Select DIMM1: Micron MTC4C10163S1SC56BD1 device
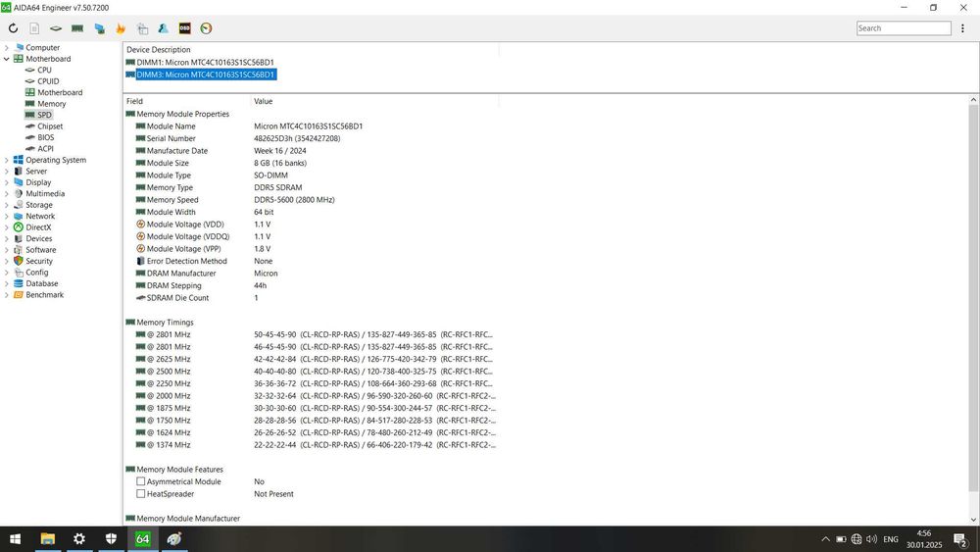Viewport: 980px width, 552px height. pos(205,63)
